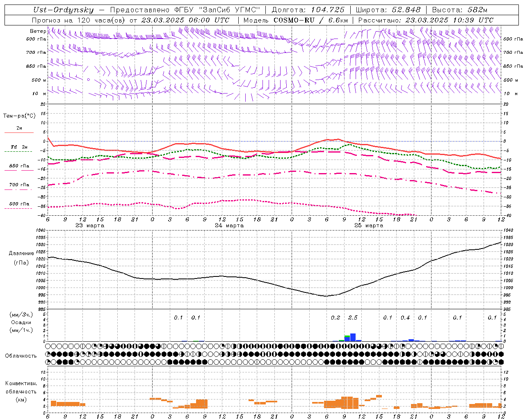Click the Давление pressure panel label
This screenshot has height=420, width=525.
(21, 253)
